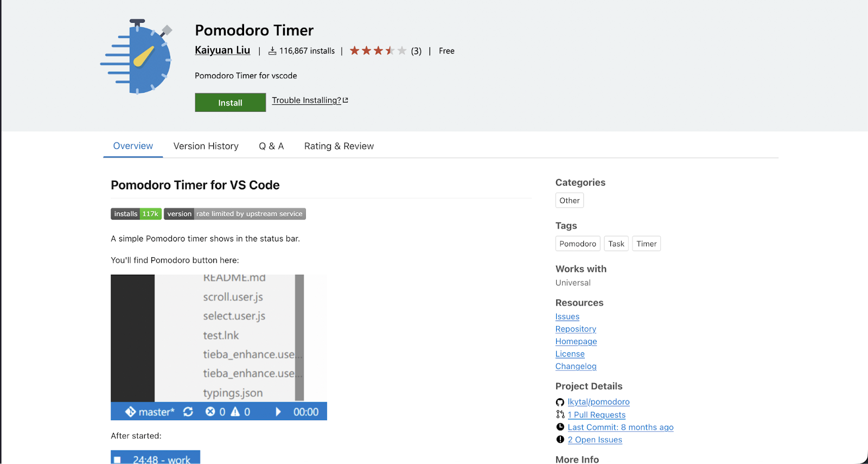Switch to the Version History tab

tap(206, 146)
